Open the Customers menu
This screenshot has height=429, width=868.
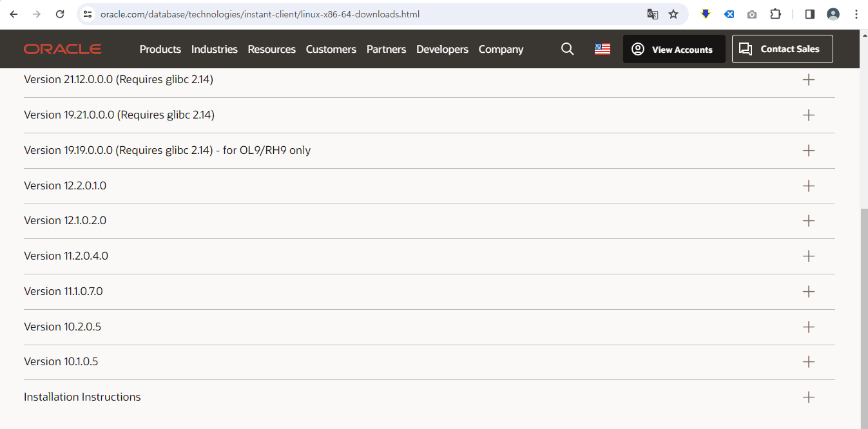(x=331, y=49)
